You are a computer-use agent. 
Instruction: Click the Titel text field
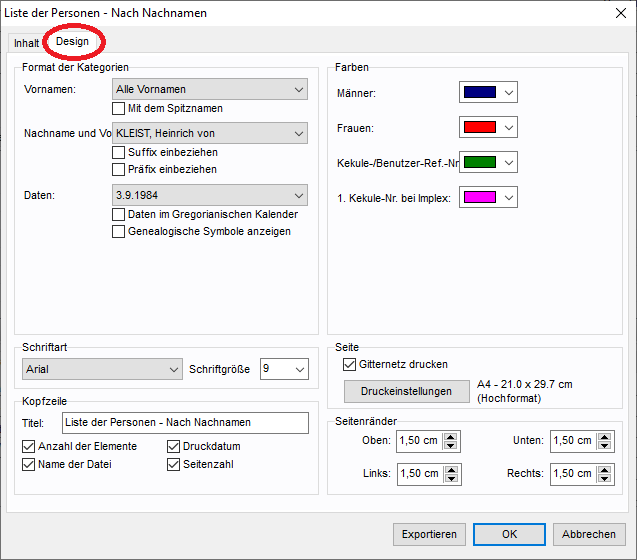point(185,423)
